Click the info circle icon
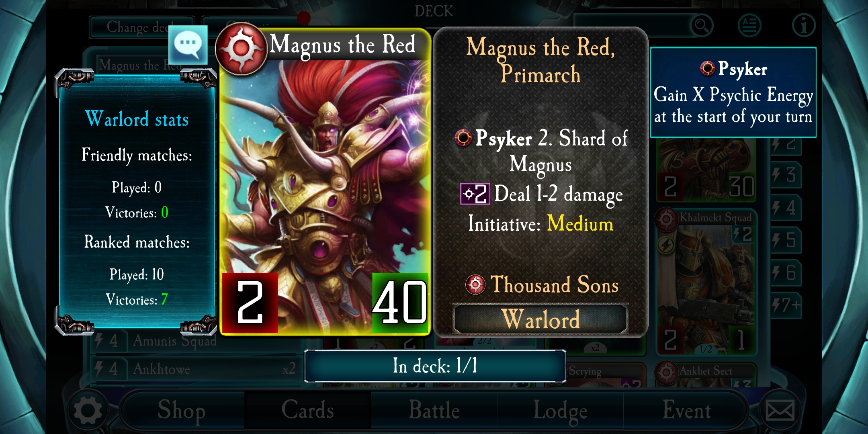The image size is (868, 434). [804, 26]
